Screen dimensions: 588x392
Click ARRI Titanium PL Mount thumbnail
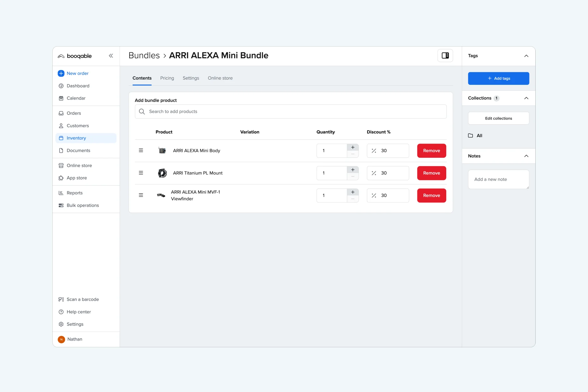click(162, 173)
